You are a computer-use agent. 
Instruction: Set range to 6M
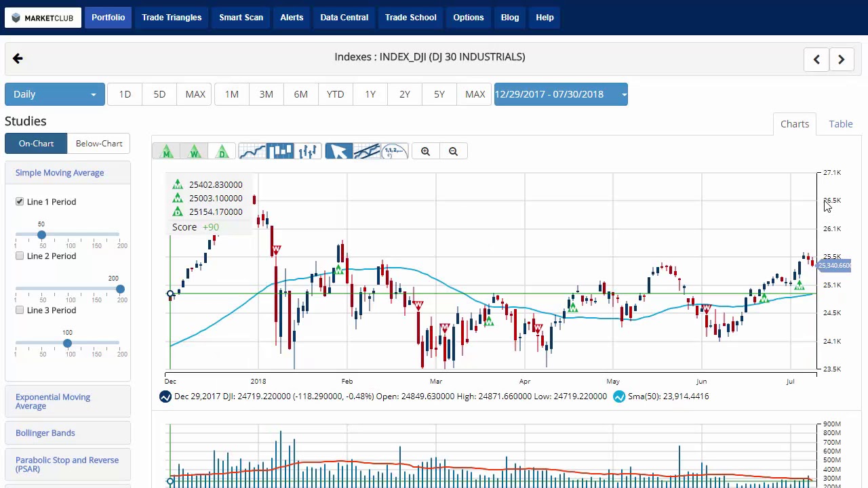click(301, 94)
